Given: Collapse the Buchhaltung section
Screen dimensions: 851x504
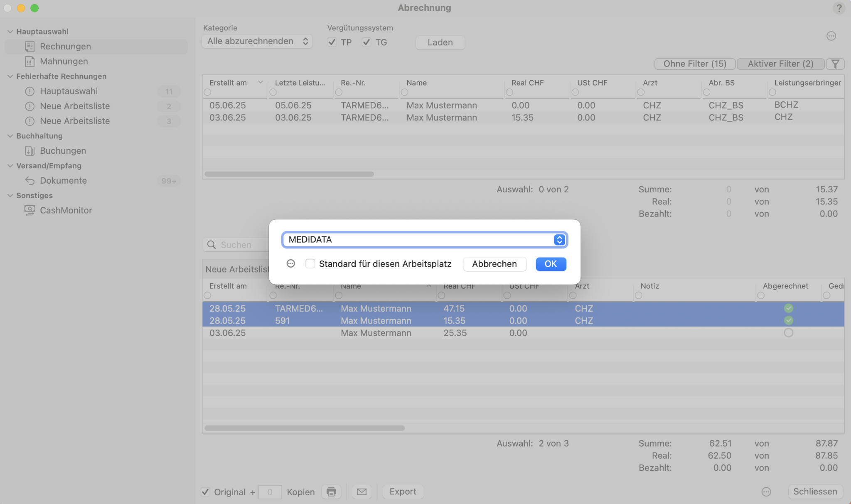Looking at the screenshot, I should pos(10,136).
